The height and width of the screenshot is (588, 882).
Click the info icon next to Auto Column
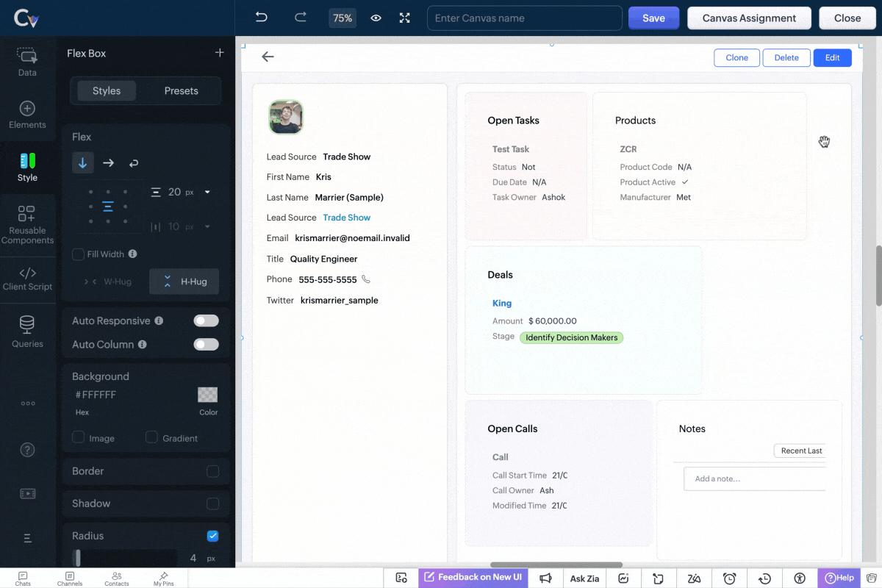143,345
